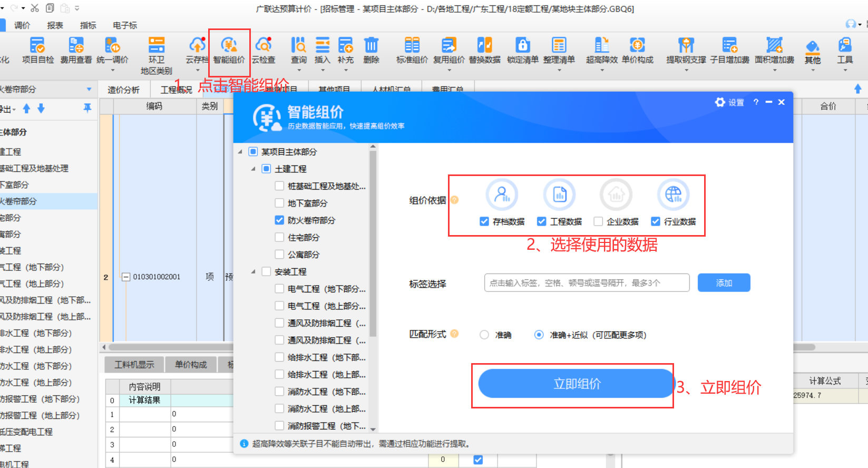Open the 其他 dropdown arrow
868x468 pixels.
[813, 70]
